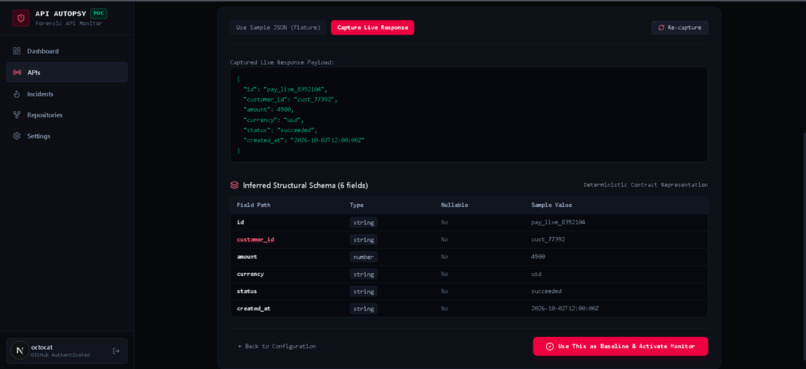Image resolution: width=806 pixels, height=369 pixels.
Task: Click the Settings gear icon
Action: pyautogui.click(x=17, y=136)
